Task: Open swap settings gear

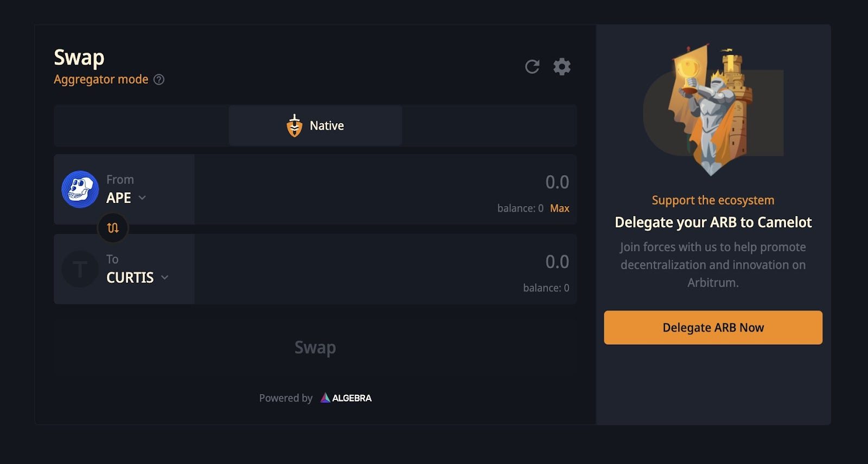Action: click(561, 67)
